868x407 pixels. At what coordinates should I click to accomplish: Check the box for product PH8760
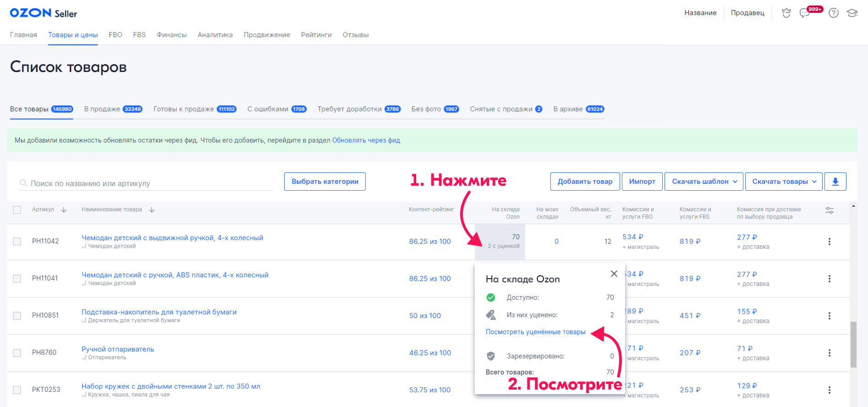pos(17,353)
